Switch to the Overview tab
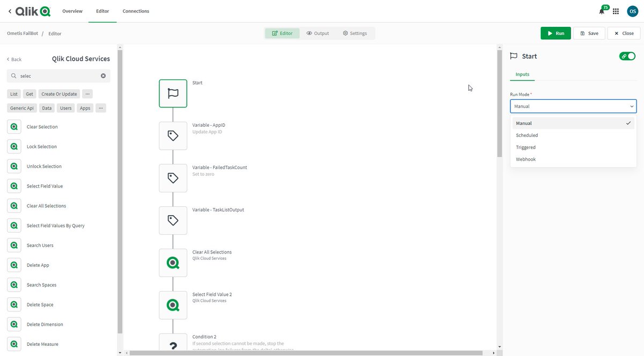 click(72, 11)
